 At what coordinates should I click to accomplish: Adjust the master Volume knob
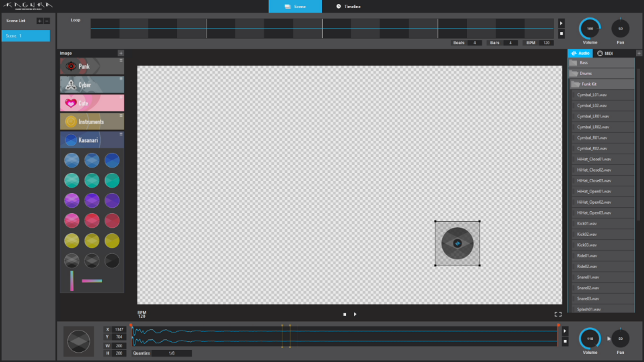[x=590, y=29]
